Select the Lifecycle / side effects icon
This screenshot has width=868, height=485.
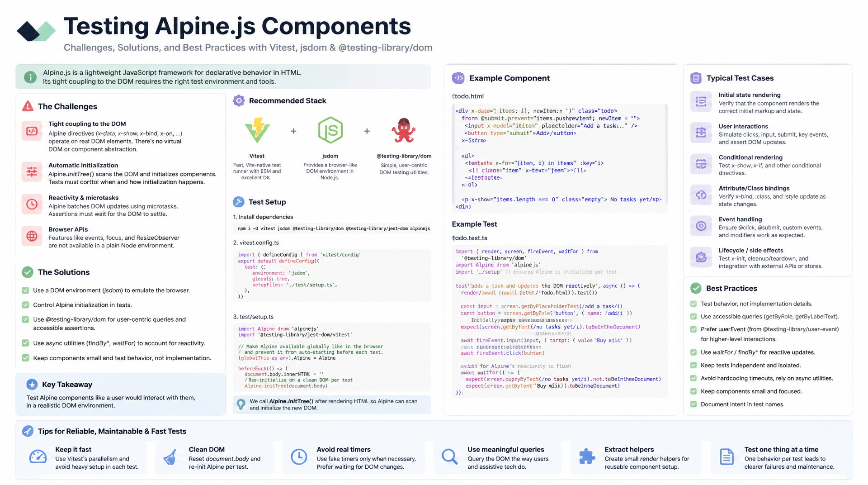coord(701,257)
